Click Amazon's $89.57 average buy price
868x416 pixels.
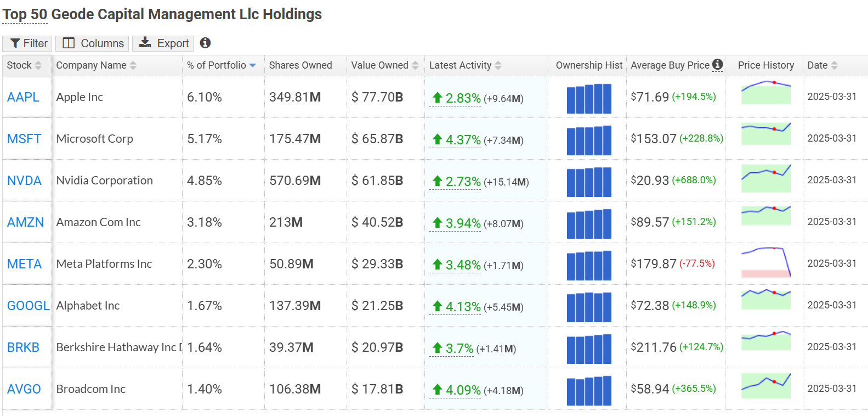(650, 222)
